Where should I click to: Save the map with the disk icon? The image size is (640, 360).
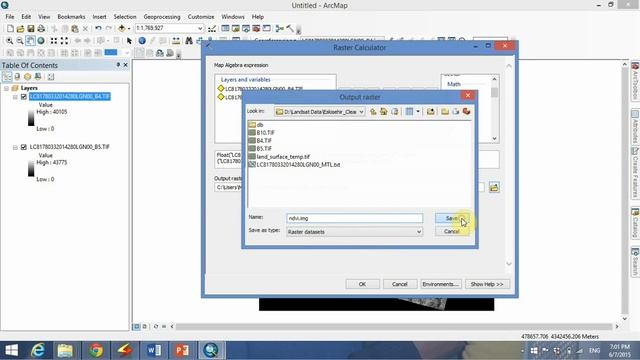(x=31, y=29)
